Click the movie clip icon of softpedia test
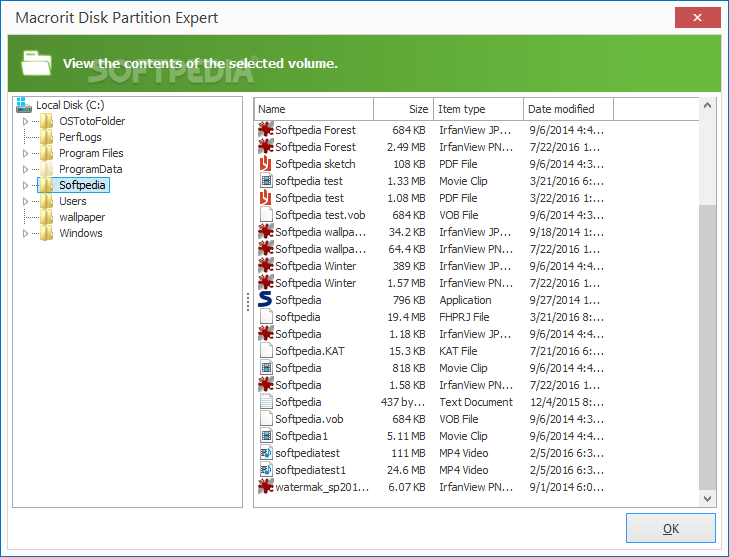The height and width of the screenshot is (557, 729). coord(266,181)
